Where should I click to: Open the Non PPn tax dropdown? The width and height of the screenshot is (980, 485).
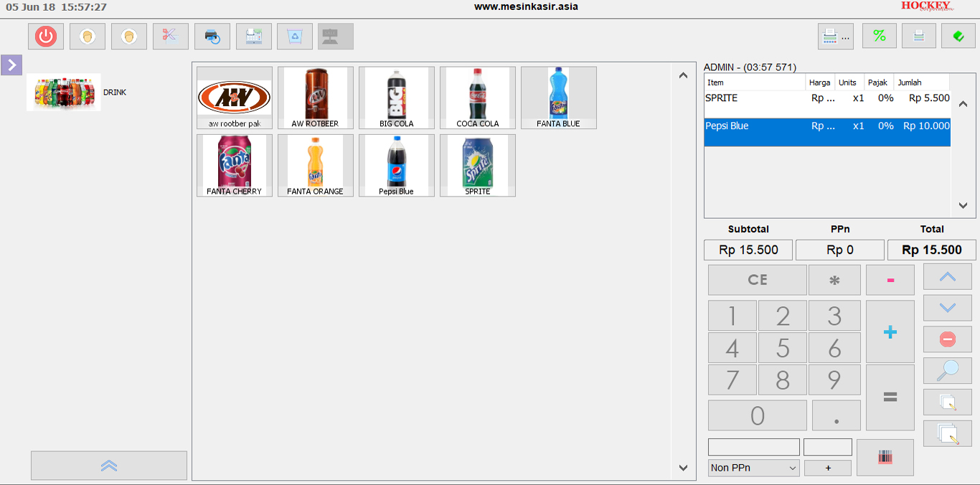point(753,468)
